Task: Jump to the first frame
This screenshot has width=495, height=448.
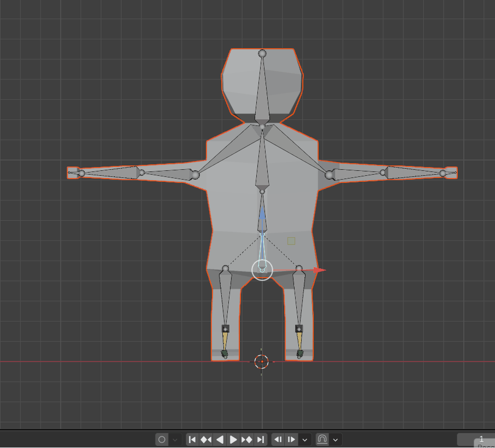Action: coord(192,439)
